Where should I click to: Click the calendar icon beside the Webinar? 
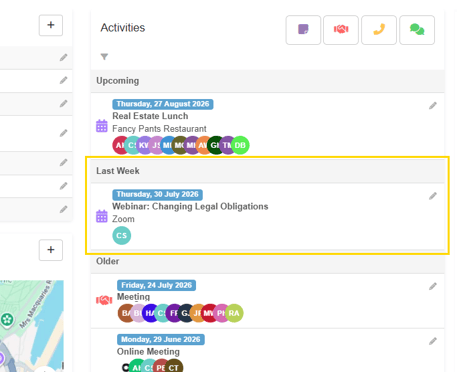pyautogui.click(x=102, y=216)
